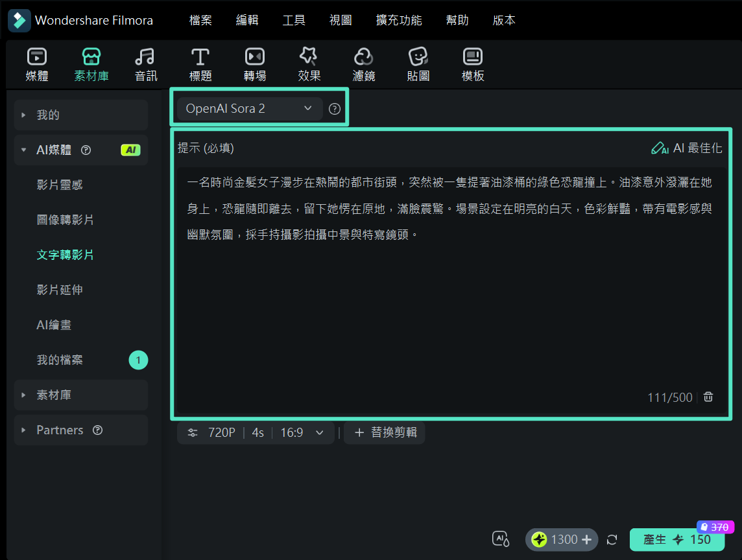Screen dimensions: 742x560
Task: Open the 貼圖 (Stickers) panel
Action: click(418, 64)
